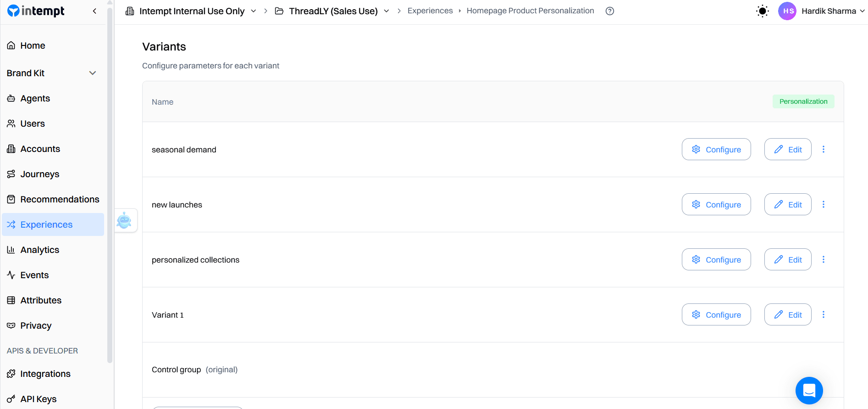The image size is (868, 409).
Task: Collapse the sidebar with the chevron
Action: point(94,11)
